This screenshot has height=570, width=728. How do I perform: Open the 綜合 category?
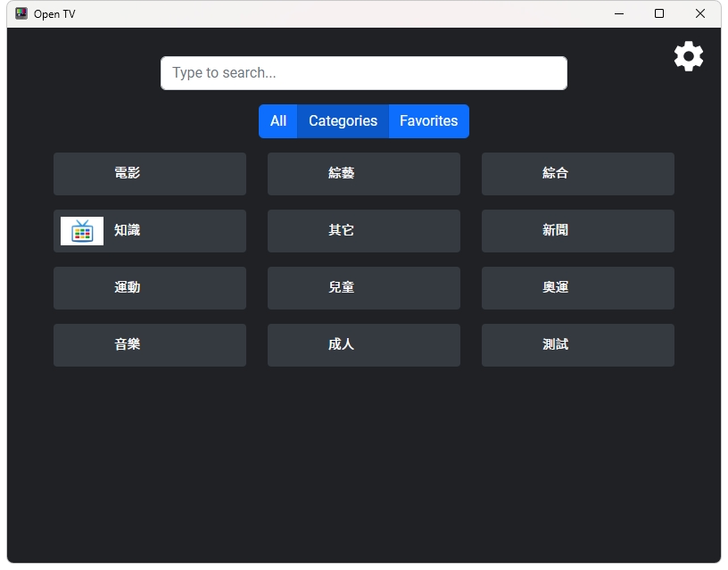pyautogui.click(x=577, y=174)
